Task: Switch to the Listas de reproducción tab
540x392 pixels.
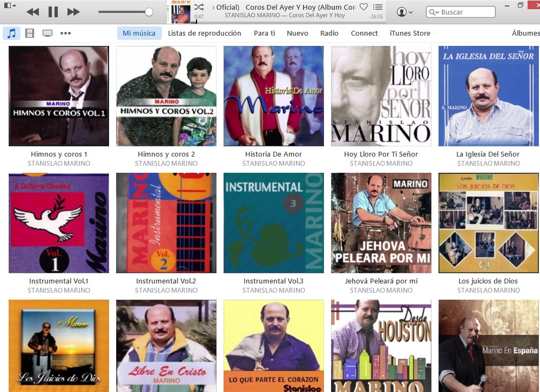Action: 205,33
